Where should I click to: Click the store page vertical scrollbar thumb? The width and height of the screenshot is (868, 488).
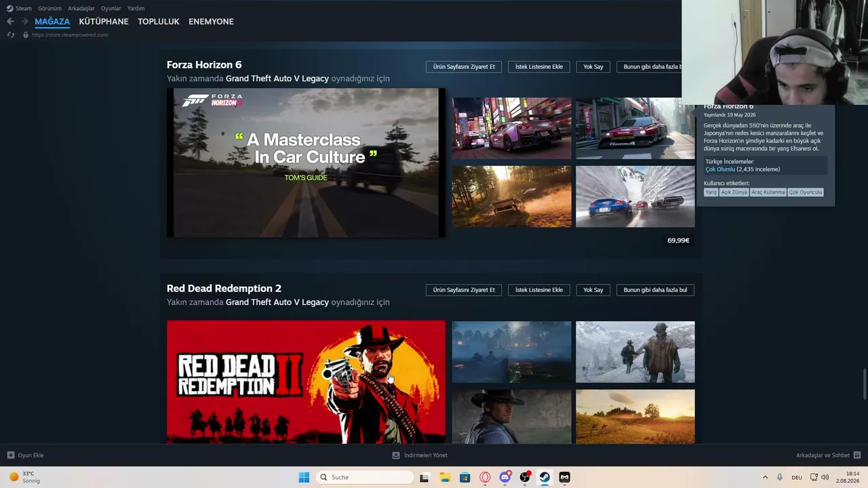865,385
